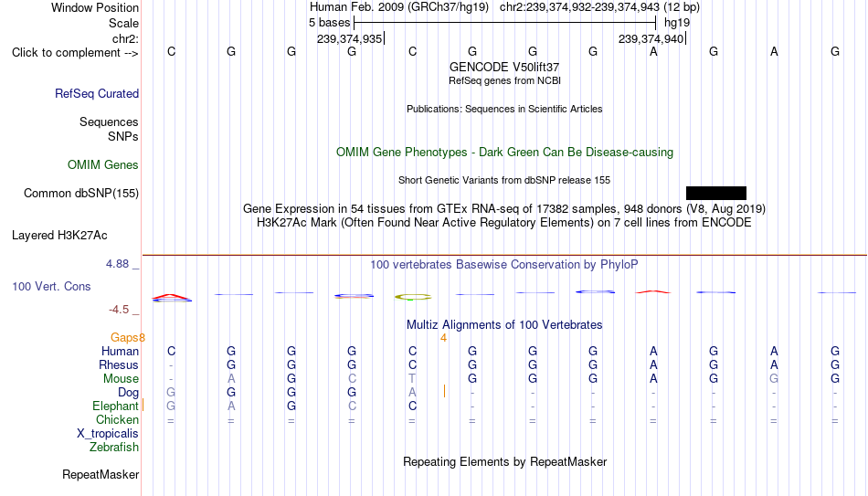Click the Common dbSNP(155) track label
This screenshot has width=868, height=496.
[81, 194]
